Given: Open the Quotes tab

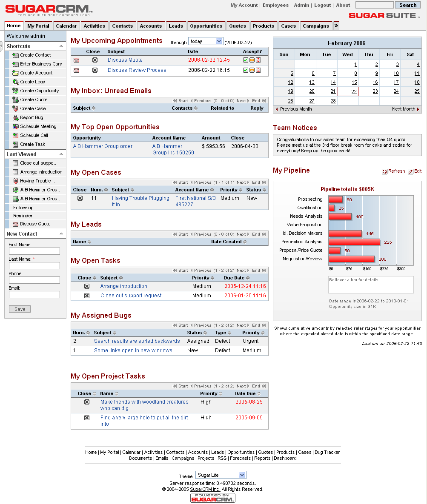Looking at the screenshot, I should [238, 26].
